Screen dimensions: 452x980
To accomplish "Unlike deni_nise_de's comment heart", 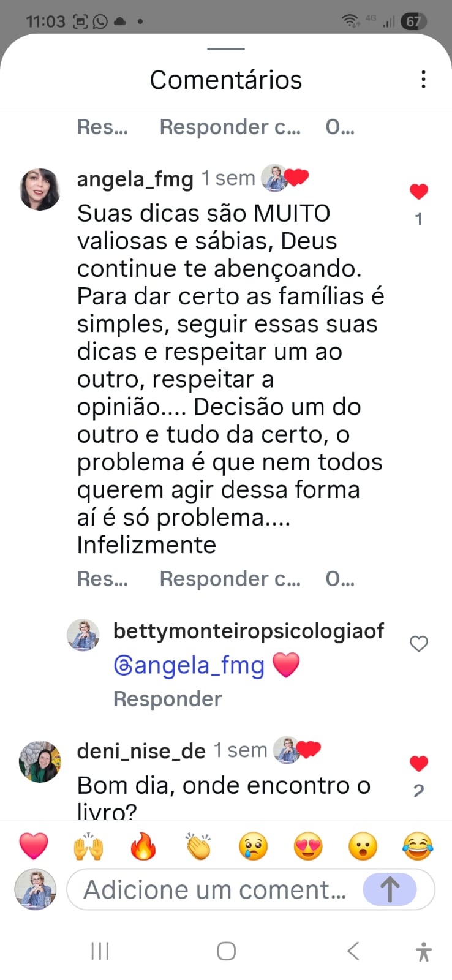I will (x=418, y=763).
